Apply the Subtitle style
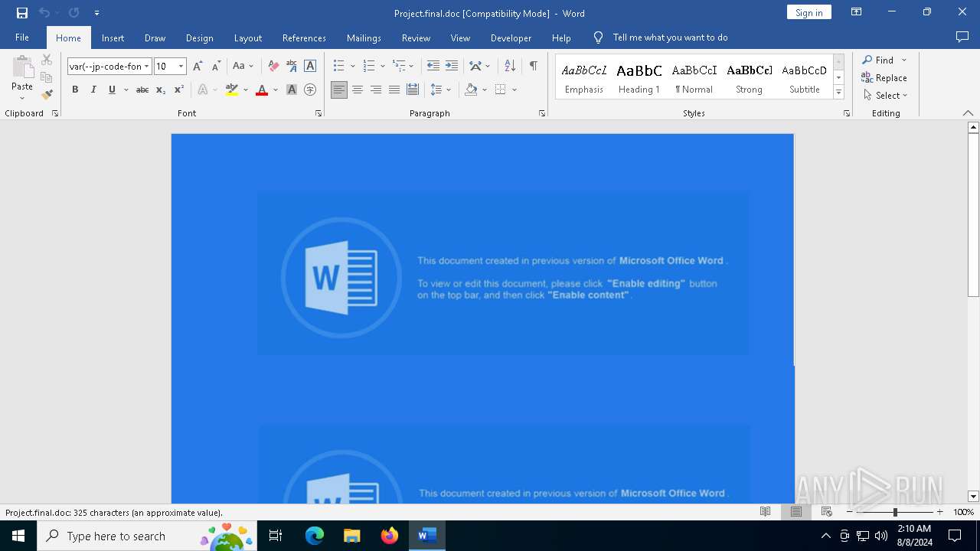The height and width of the screenshot is (551, 980). coord(805,77)
